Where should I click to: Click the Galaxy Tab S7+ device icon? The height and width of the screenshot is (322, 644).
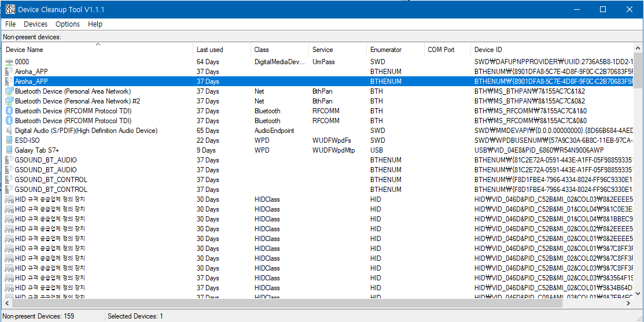[x=9, y=150]
